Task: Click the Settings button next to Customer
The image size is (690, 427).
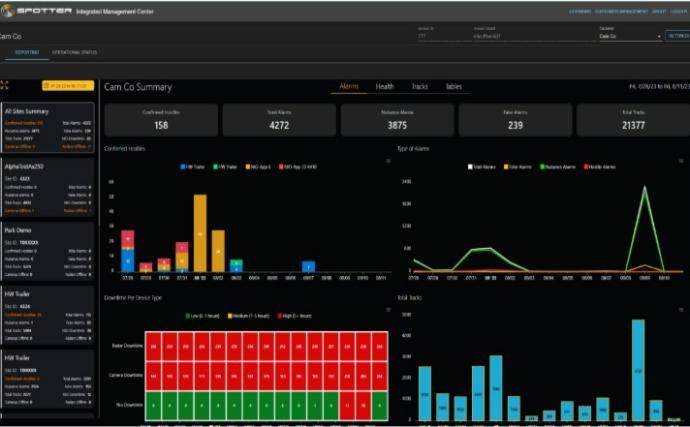Action: [x=677, y=35]
